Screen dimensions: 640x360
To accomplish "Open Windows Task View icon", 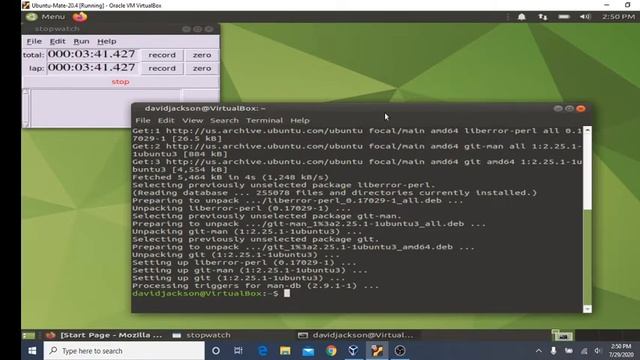I will [238, 351].
